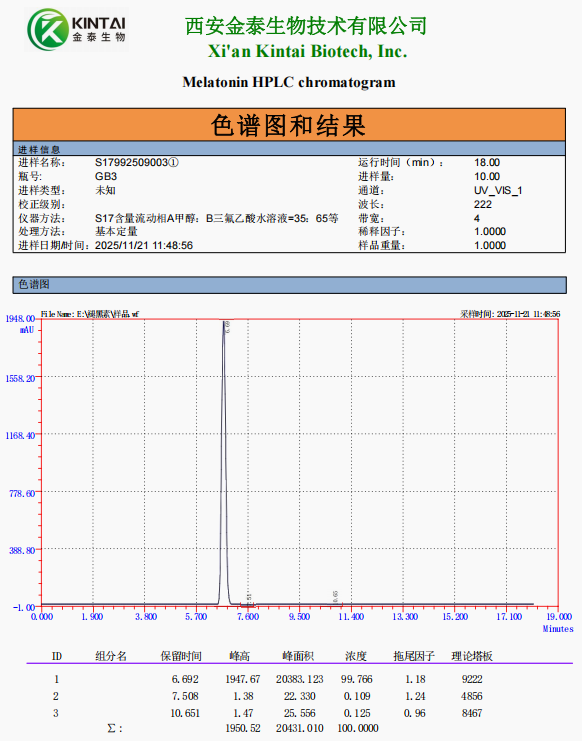Click the 样品重量 label
Screen dimensions: 582x741
[381, 246]
